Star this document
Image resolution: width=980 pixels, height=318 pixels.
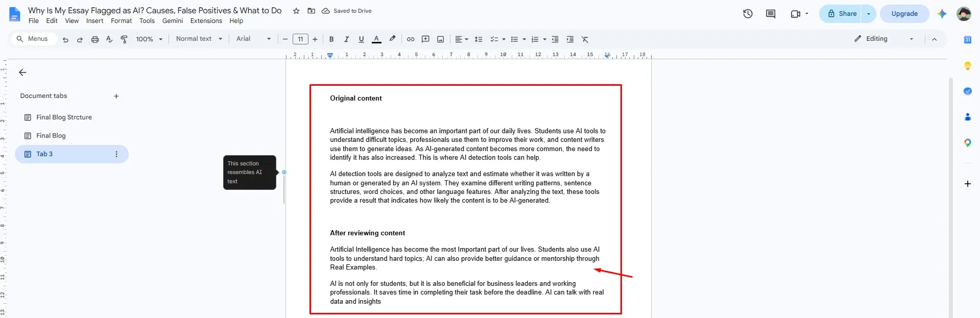(296, 11)
